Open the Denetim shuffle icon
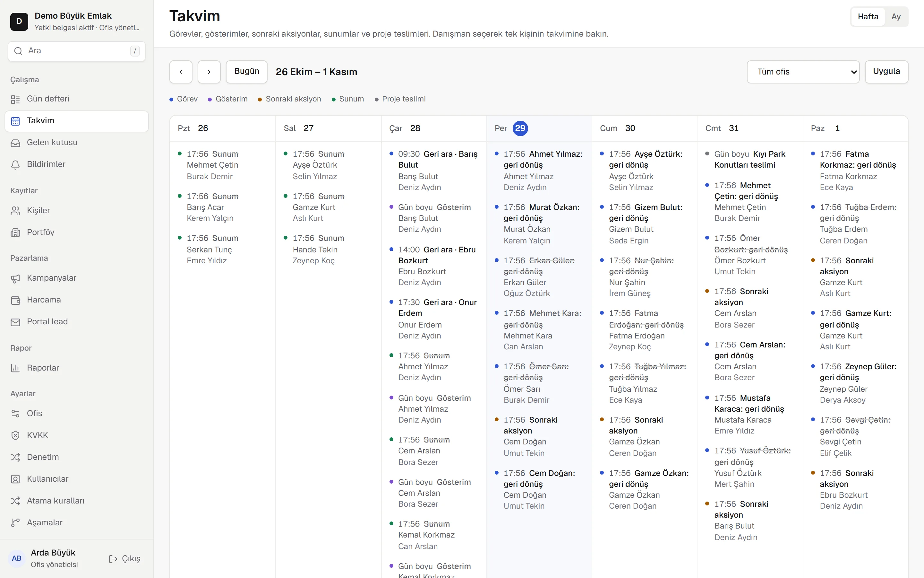The width and height of the screenshot is (924, 578). tap(15, 457)
